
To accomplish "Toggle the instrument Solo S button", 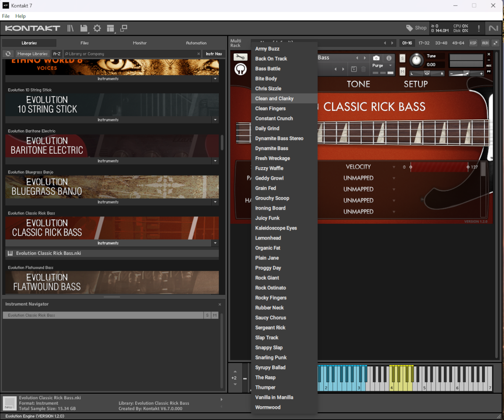I will 402,58.
